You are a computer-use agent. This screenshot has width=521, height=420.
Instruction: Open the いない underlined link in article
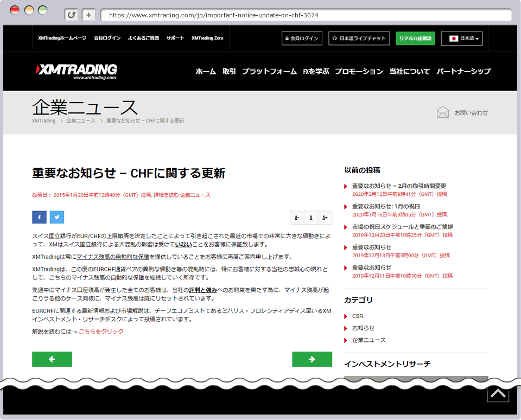(x=184, y=245)
